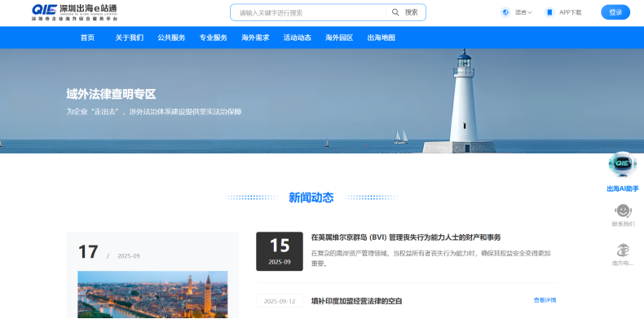
Task: Click the 南方电... sidebar icon
Action: [x=623, y=250]
